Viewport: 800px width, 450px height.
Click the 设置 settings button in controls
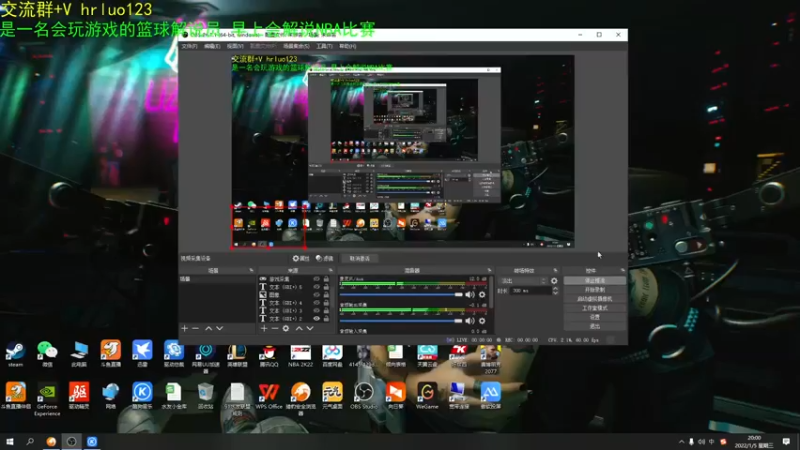(594, 317)
